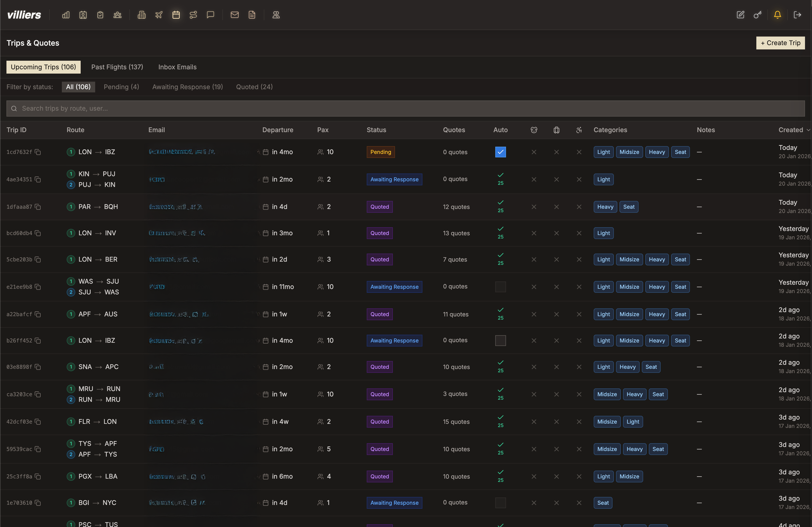This screenshot has width=812, height=527.
Task: Click the API key icon
Action: (758, 15)
